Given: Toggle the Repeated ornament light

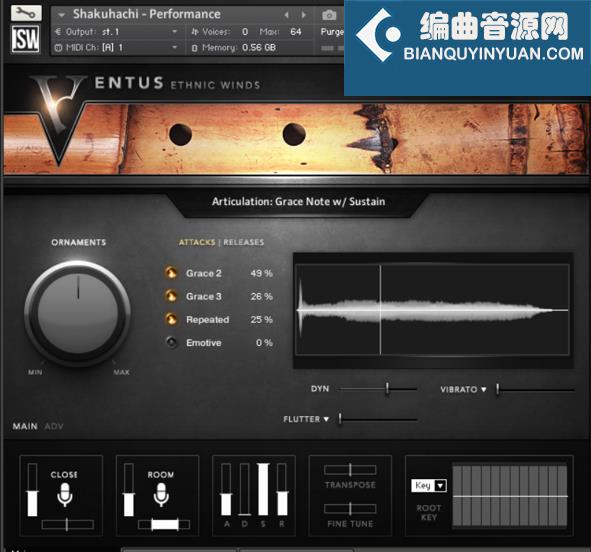Looking at the screenshot, I should pos(171,320).
